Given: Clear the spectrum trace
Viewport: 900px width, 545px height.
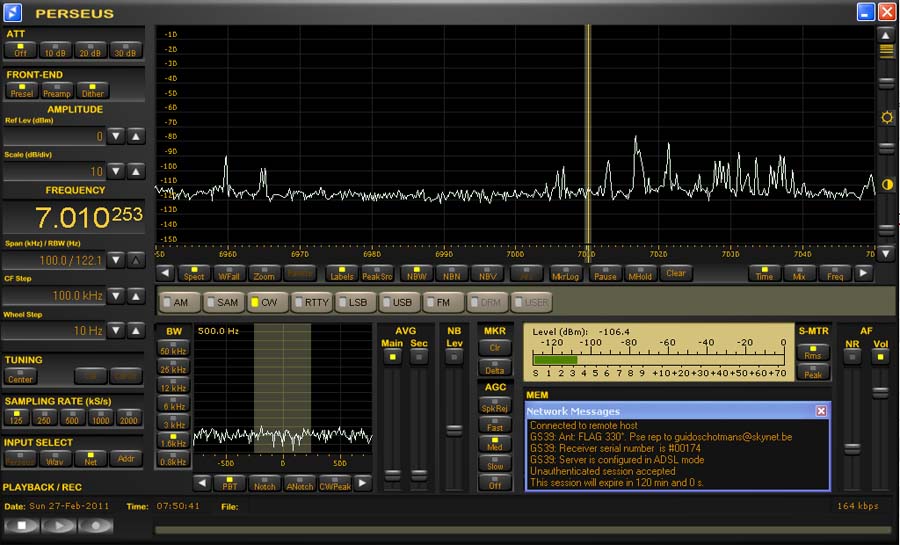Looking at the screenshot, I should [x=676, y=273].
